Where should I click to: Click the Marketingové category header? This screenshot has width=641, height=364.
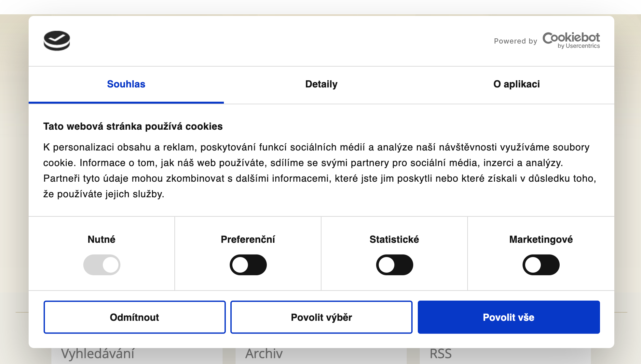coord(541,240)
